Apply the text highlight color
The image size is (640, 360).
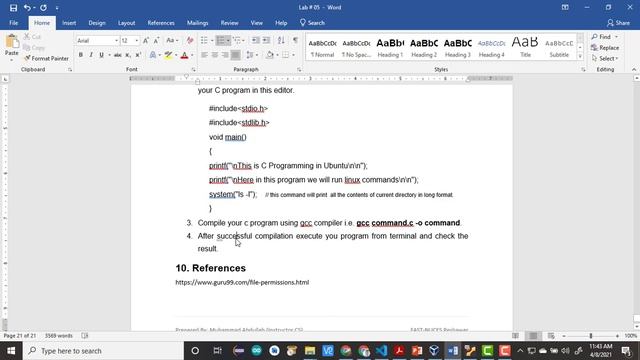tap(168, 55)
